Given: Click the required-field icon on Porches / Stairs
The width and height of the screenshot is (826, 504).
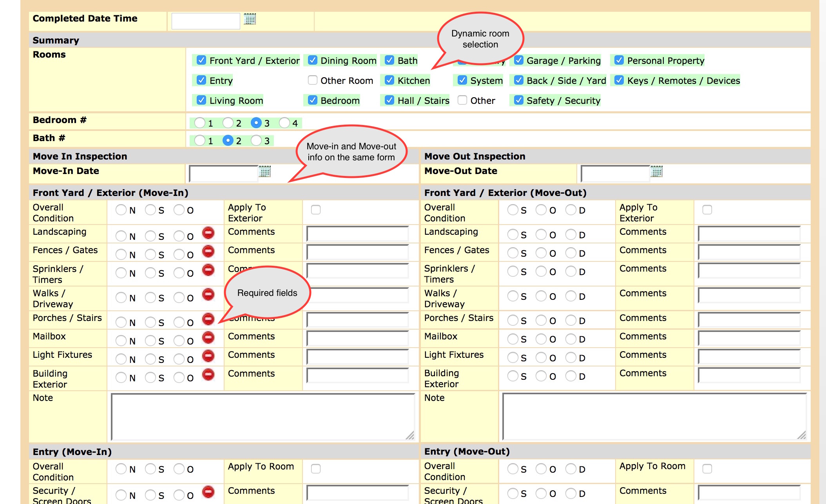Looking at the screenshot, I should (208, 319).
